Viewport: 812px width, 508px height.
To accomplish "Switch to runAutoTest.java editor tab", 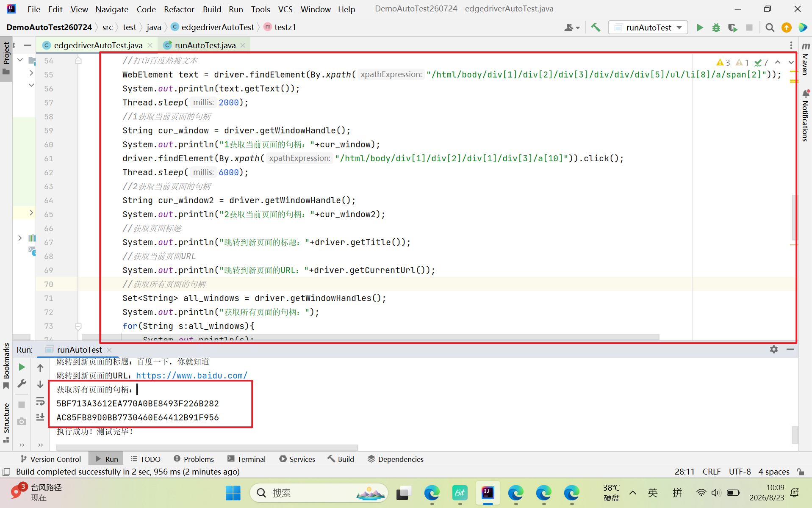I will coord(205,45).
